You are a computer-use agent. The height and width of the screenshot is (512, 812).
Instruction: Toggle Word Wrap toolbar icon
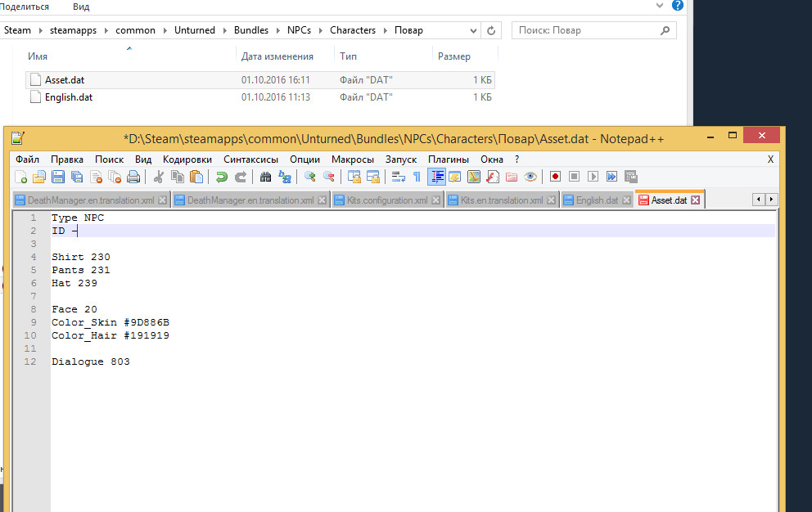399,177
